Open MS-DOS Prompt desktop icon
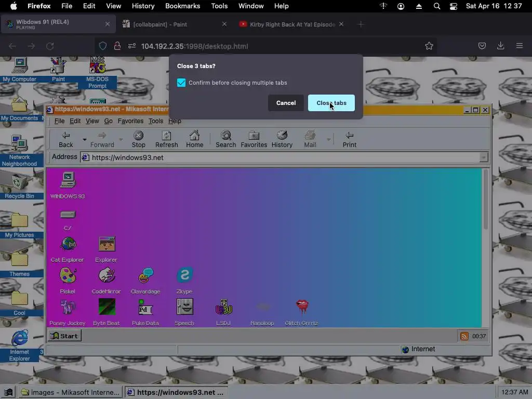The height and width of the screenshot is (399, 532). pos(97,73)
